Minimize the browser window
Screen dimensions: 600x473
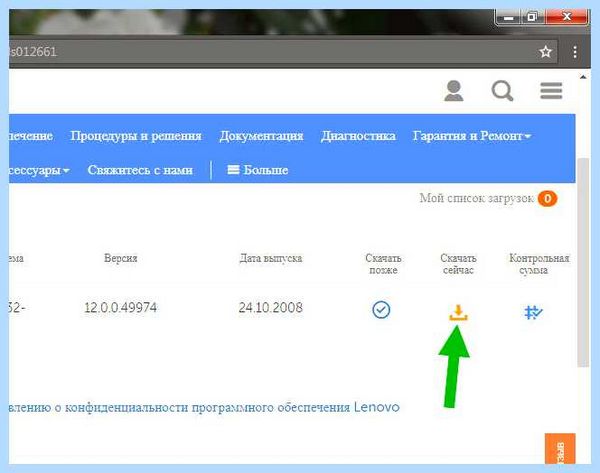click(x=508, y=17)
